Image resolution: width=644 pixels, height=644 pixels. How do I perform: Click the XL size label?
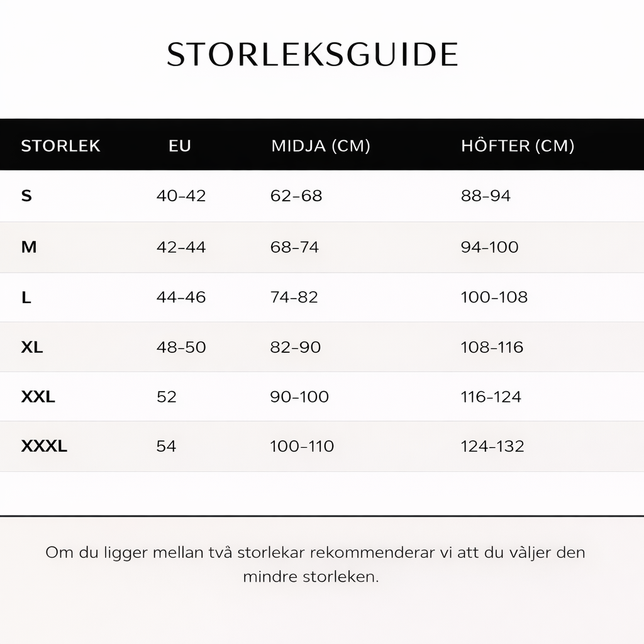[32, 347]
